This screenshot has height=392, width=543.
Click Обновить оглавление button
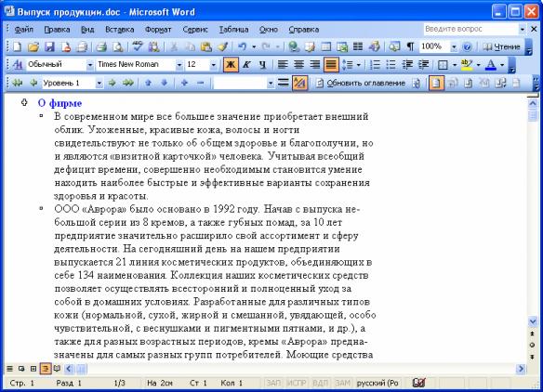click(361, 83)
